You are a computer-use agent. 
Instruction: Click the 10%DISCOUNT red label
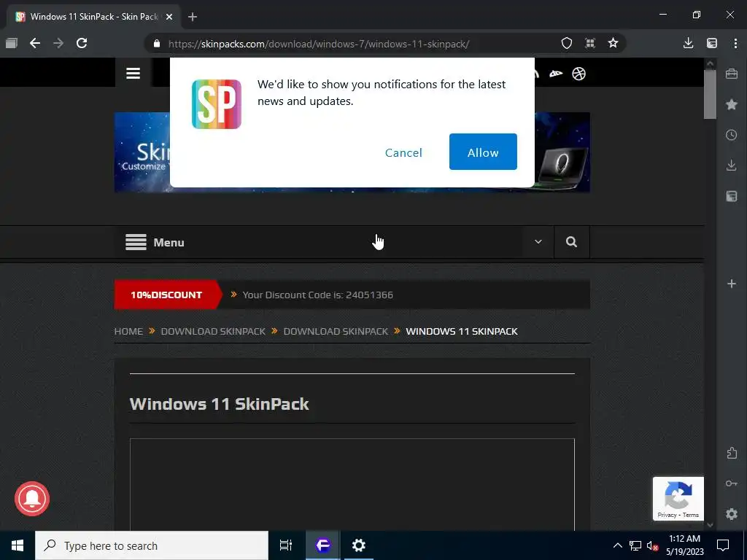166,295
